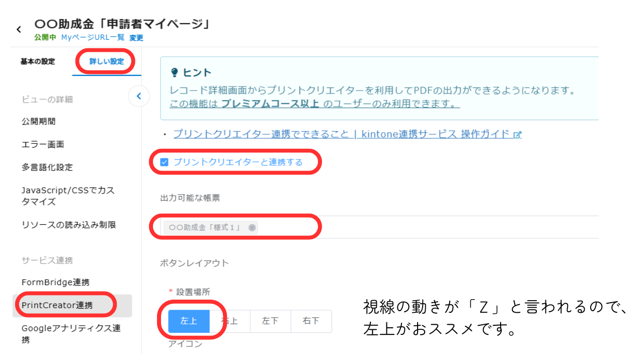Open the kintone guide via the external-link icon
Viewport: 644px width, 362px height.
[x=518, y=134]
